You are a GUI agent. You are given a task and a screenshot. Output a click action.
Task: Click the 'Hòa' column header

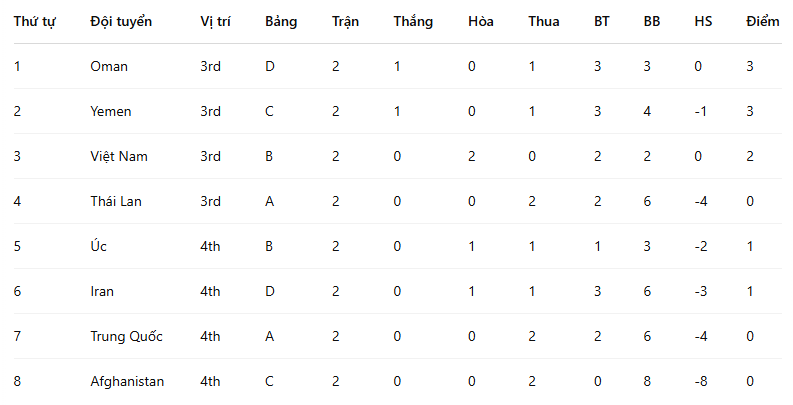coord(480,22)
